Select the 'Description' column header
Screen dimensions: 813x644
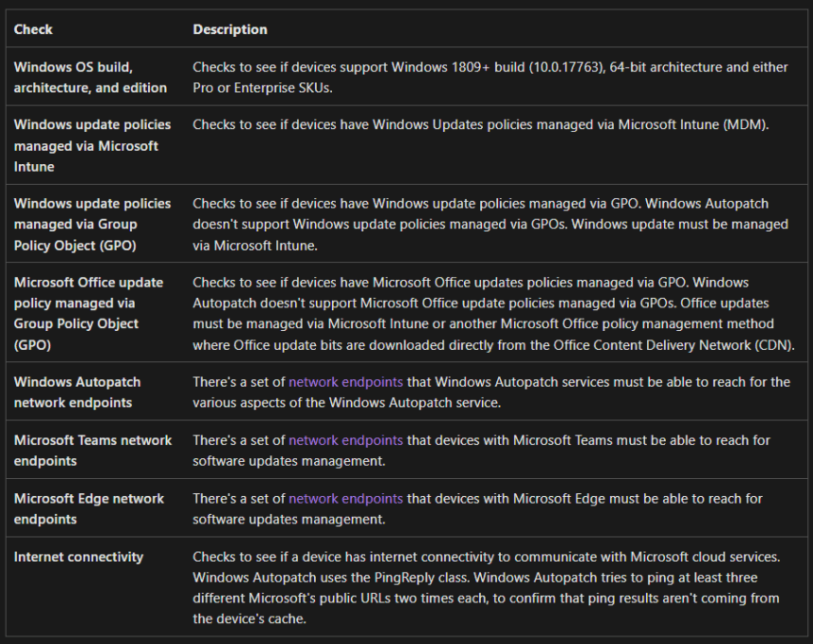click(230, 29)
